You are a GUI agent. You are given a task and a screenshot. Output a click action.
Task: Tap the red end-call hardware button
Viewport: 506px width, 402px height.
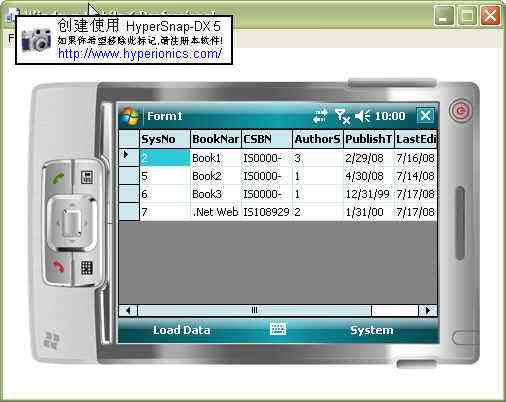(58, 267)
